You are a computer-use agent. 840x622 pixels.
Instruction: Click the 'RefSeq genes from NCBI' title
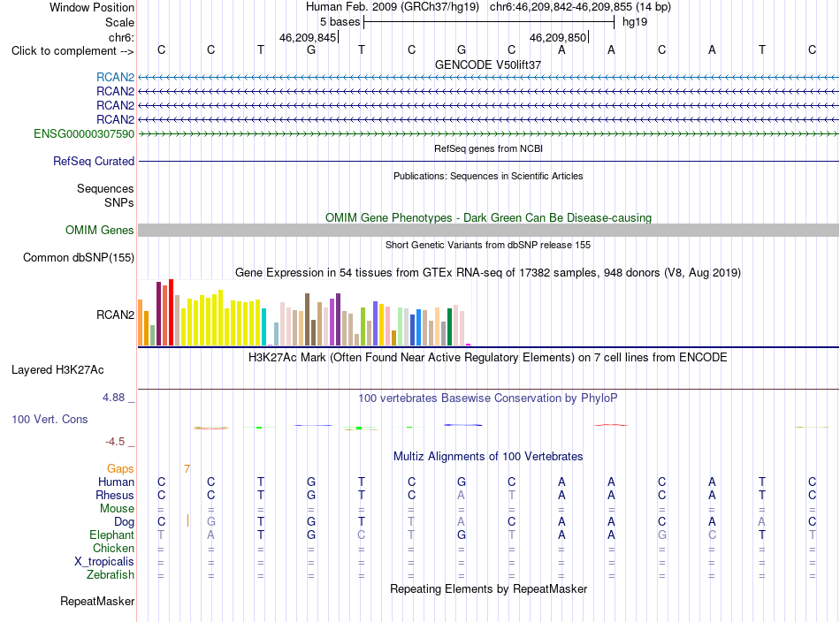point(488,148)
